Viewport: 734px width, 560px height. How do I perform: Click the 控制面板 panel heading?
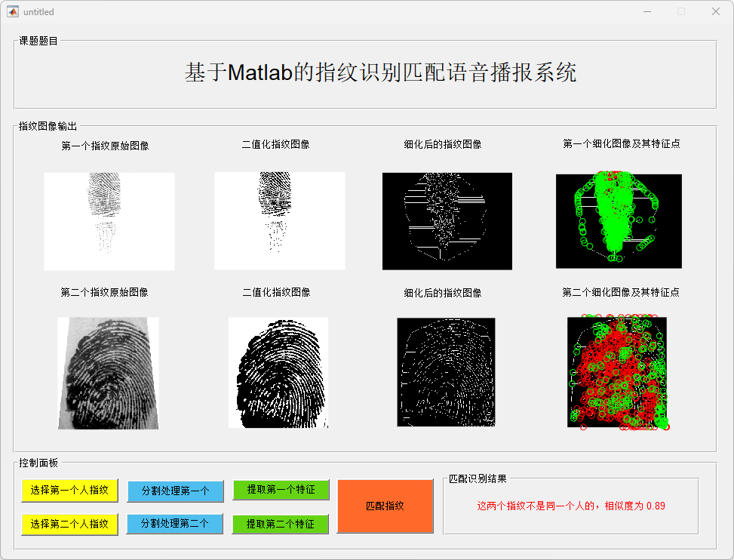[x=38, y=463]
